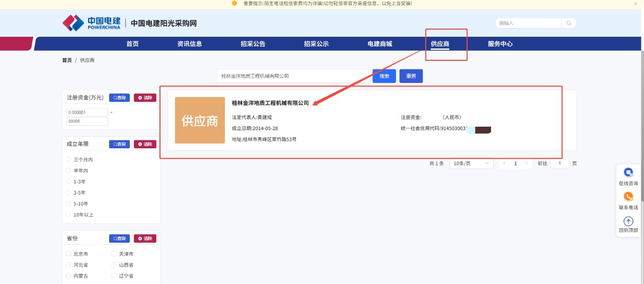Click 法定代表人:黄建成 text
Screen dimensions: 644x284
(x=252, y=117)
